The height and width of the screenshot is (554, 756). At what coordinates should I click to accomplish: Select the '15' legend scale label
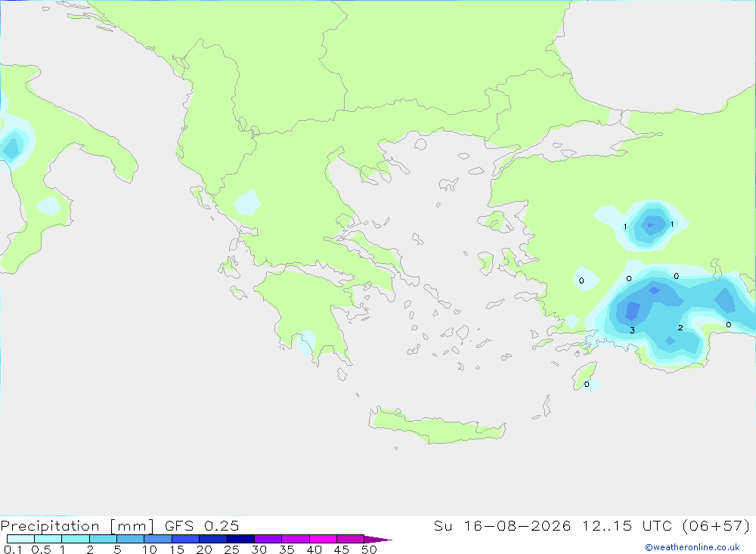pyautogui.click(x=177, y=549)
